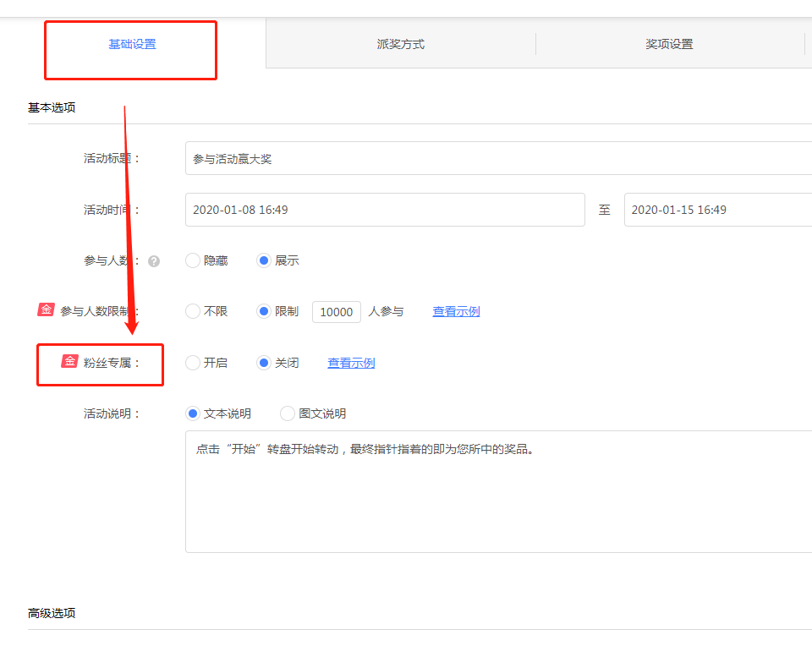
Task: Open the start time field 2020-01-08 16:49
Action: tap(385, 210)
